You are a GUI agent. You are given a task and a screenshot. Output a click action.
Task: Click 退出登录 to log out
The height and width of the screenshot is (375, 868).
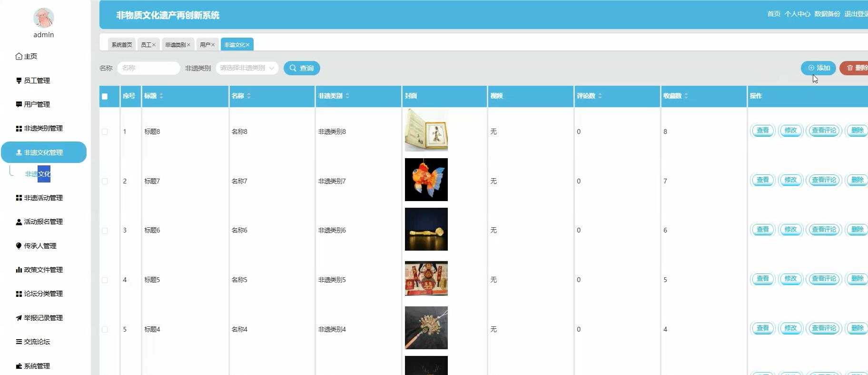coord(856,14)
